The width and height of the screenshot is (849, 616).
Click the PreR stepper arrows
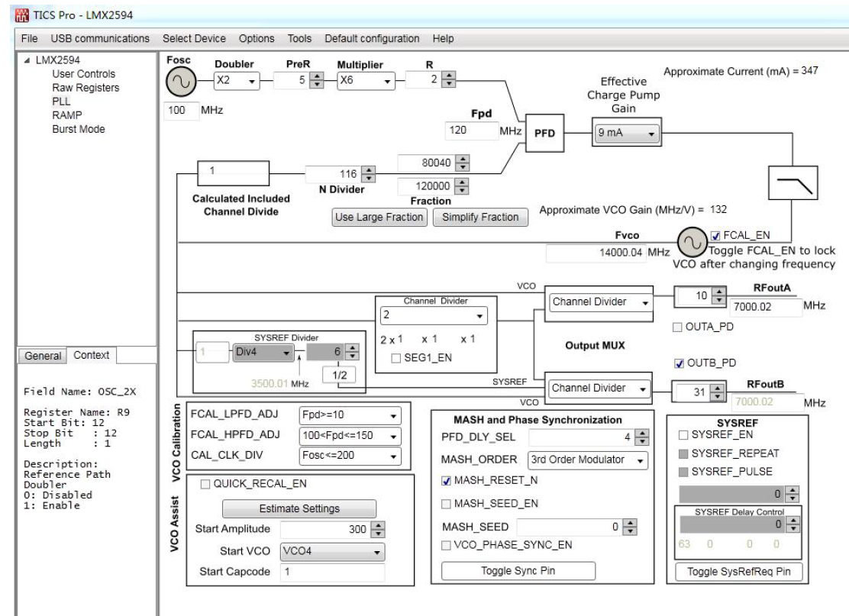[x=317, y=80]
